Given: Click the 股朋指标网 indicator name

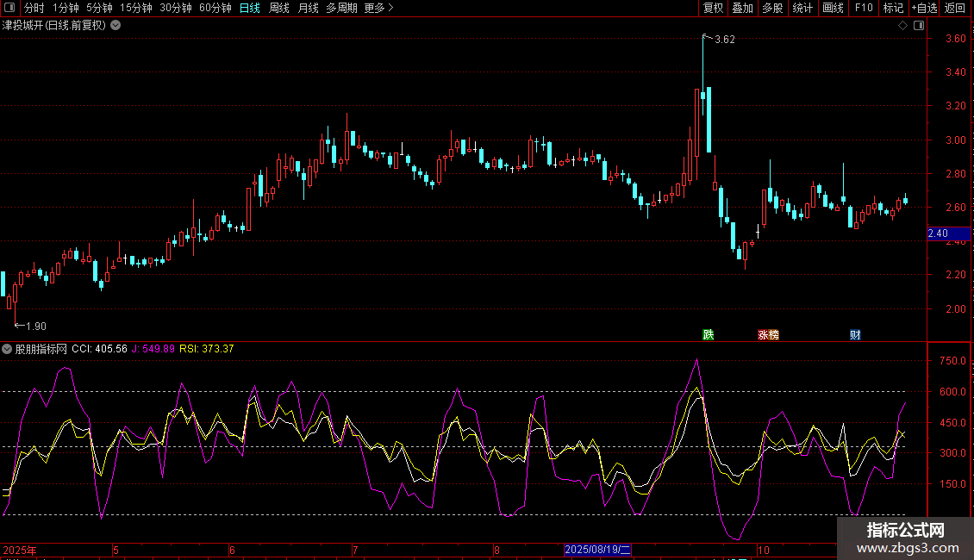Looking at the screenshot, I should (41, 349).
